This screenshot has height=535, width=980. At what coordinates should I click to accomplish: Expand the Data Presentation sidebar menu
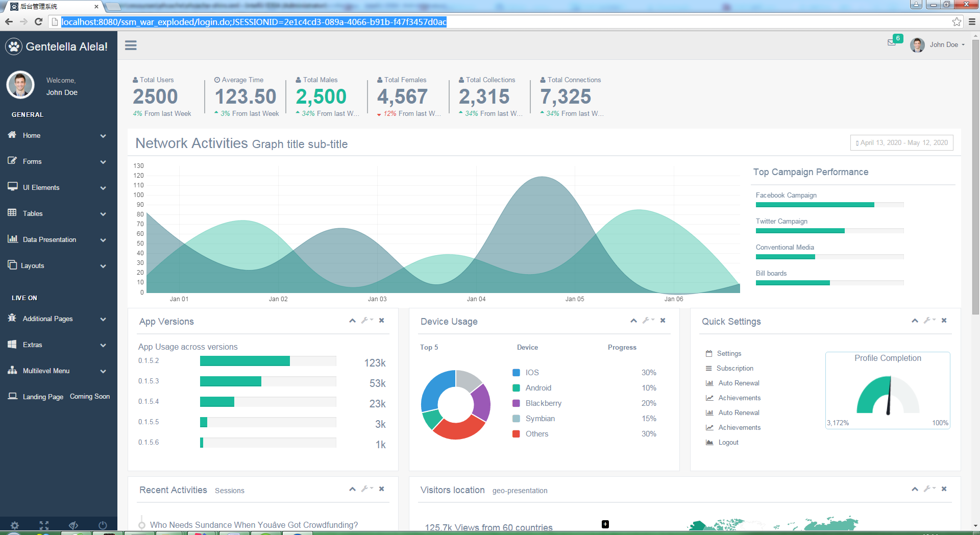coord(59,239)
